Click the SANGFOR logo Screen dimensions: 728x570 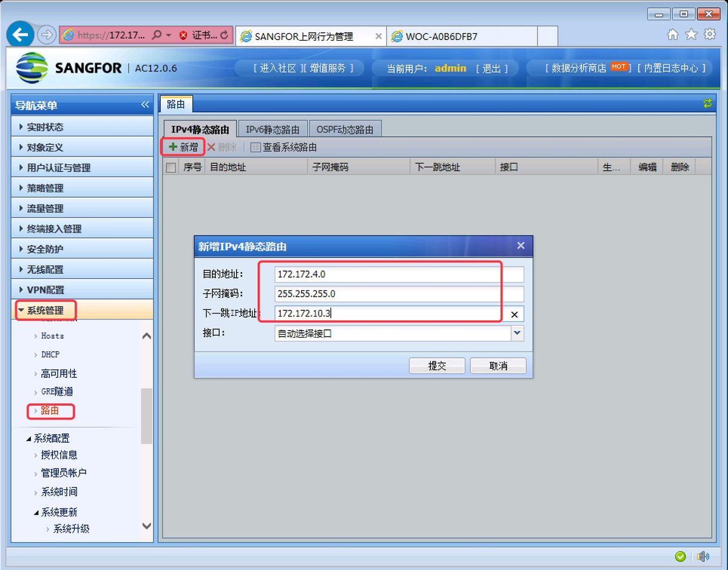pos(68,67)
